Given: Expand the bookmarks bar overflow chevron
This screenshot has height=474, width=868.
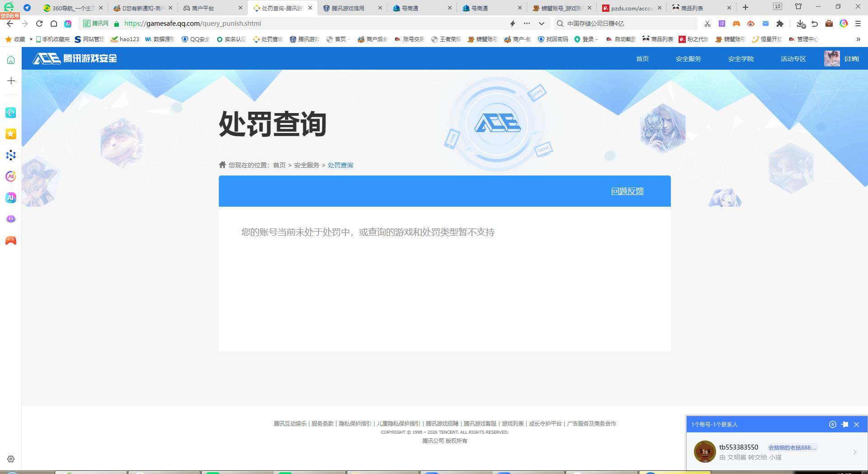Looking at the screenshot, I should click(x=858, y=39).
